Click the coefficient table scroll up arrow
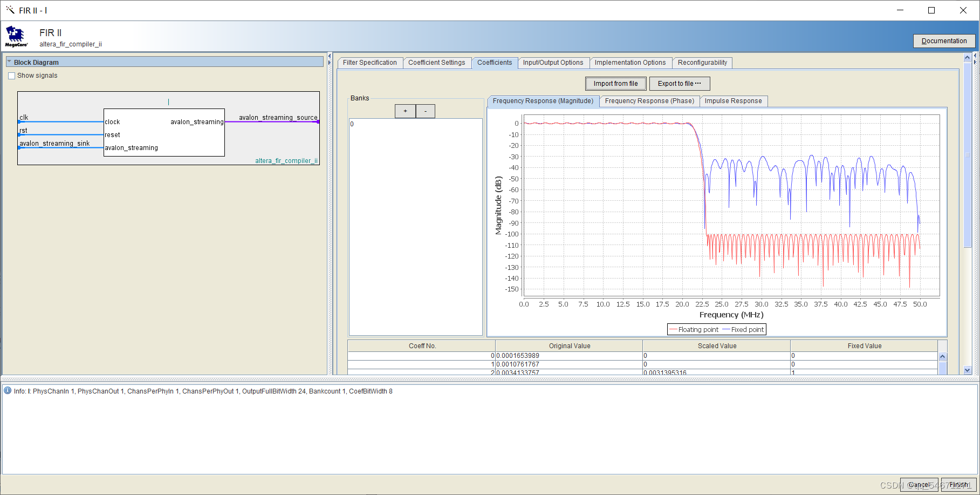Image resolution: width=980 pixels, height=495 pixels. point(943,357)
